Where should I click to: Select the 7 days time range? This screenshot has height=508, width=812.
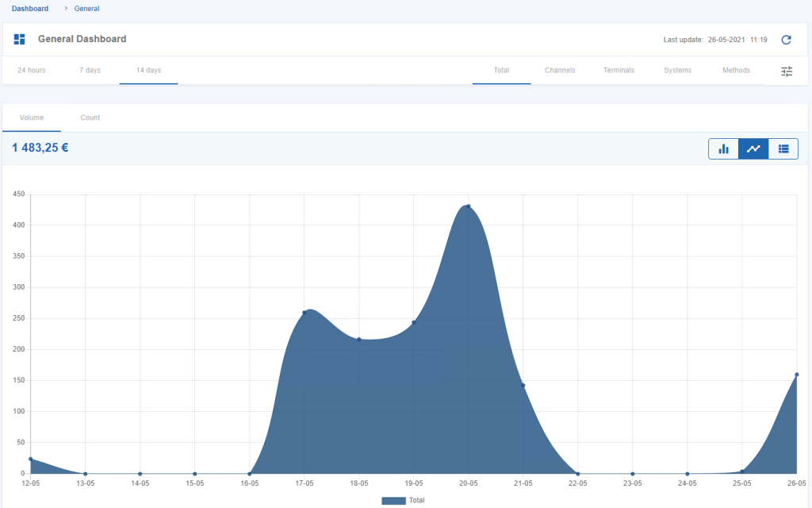point(90,70)
